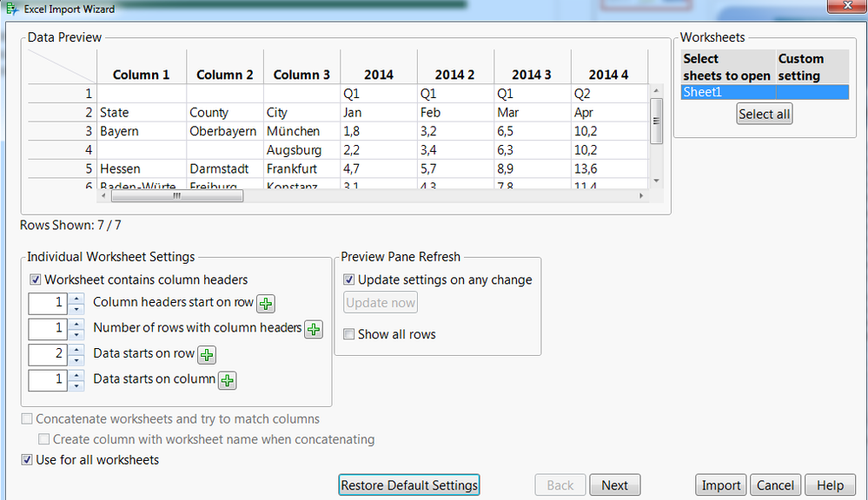This screenshot has width=868, height=500.
Task: Click the City cell in row 2
Action: pyautogui.click(x=301, y=112)
